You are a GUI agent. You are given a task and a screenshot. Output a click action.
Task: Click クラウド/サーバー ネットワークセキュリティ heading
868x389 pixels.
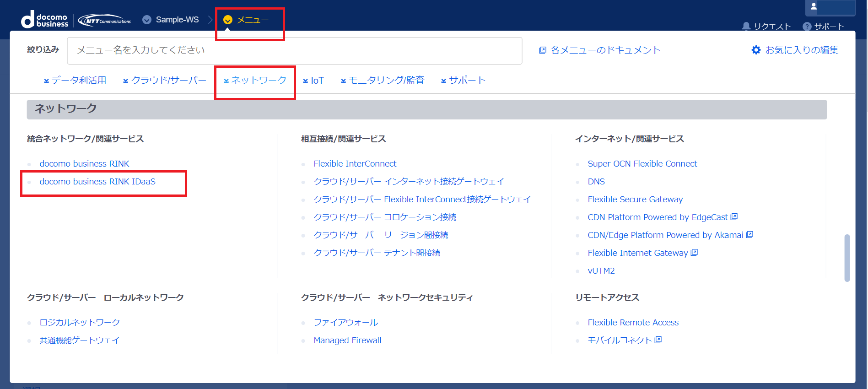click(387, 297)
